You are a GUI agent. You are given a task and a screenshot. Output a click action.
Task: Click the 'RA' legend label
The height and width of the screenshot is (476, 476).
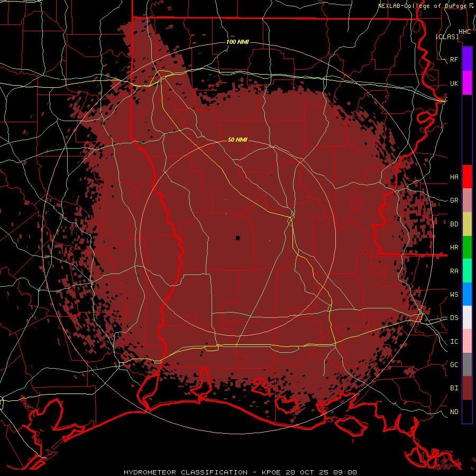pos(454,271)
